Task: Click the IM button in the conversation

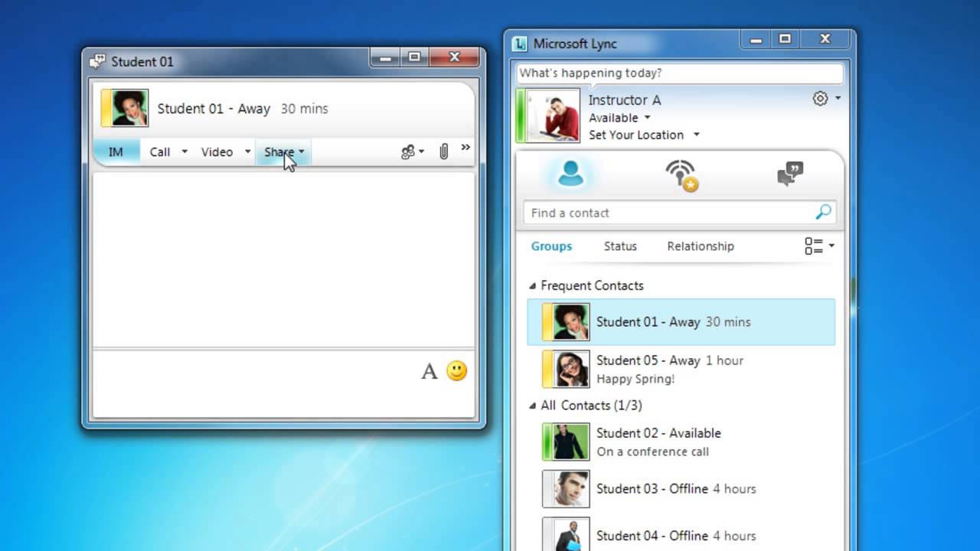Action: pyautogui.click(x=116, y=152)
